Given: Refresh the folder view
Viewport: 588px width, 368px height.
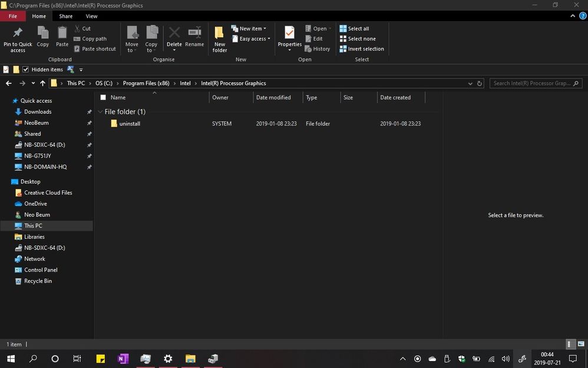Looking at the screenshot, I should 479,83.
